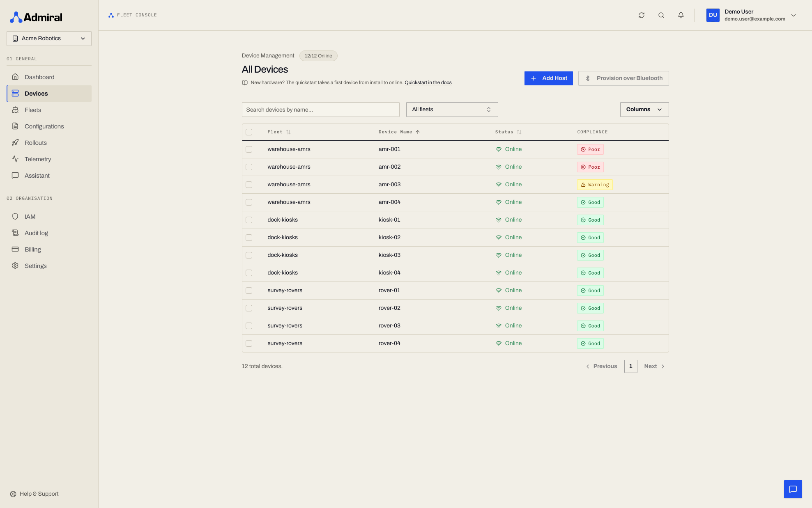This screenshot has height=508, width=812.
Task: Click the Fleet column sort arrows
Action: click(288, 132)
